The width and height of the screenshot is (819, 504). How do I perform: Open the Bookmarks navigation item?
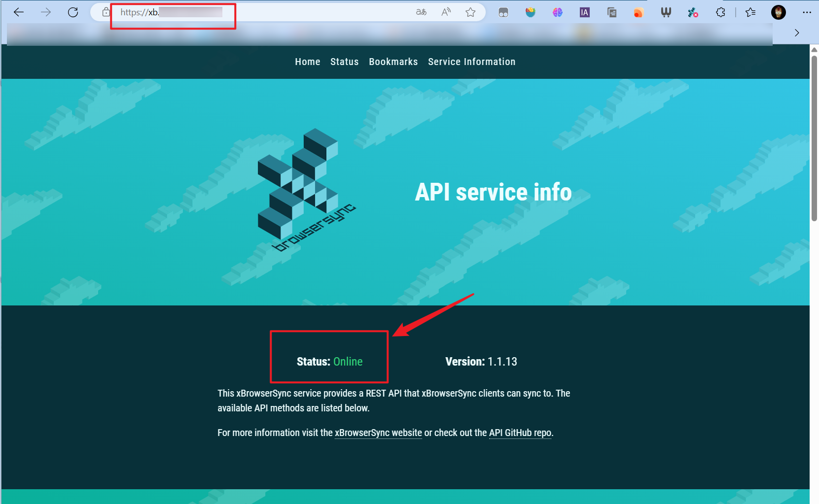pyautogui.click(x=393, y=62)
